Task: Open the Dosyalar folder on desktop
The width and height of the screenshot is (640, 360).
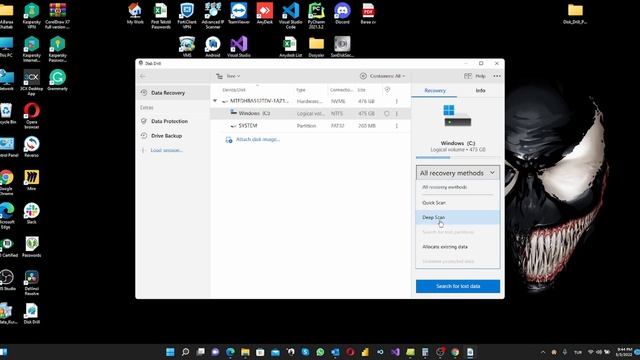Action: coord(316,47)
